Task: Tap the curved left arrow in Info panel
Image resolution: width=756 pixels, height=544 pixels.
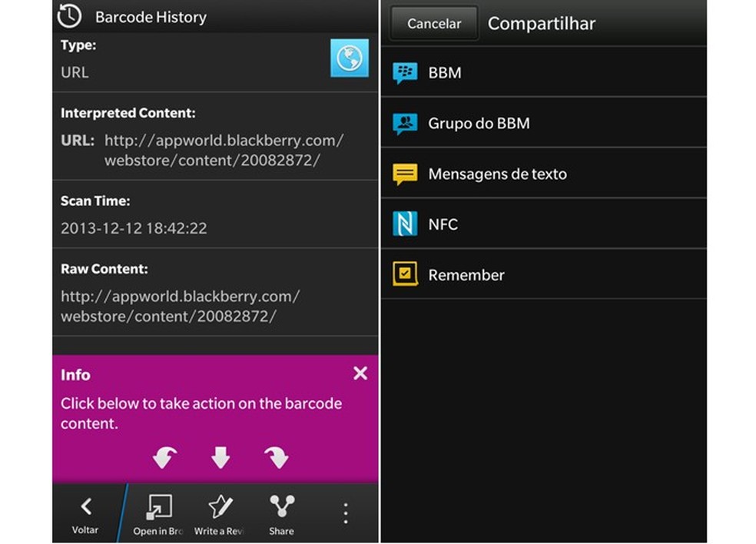Action: click(164, 456)
